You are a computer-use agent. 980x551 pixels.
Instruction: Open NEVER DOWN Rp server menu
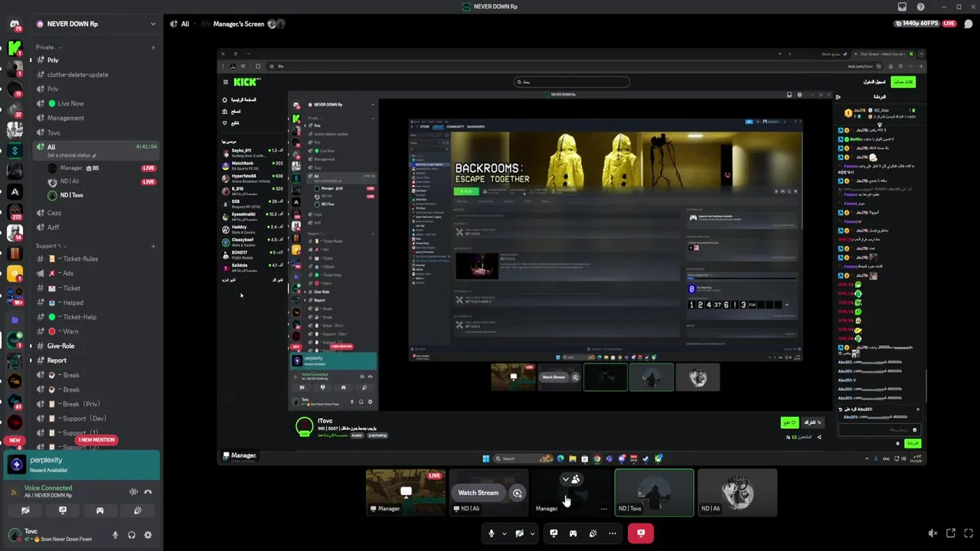click(x=95, y=24)
